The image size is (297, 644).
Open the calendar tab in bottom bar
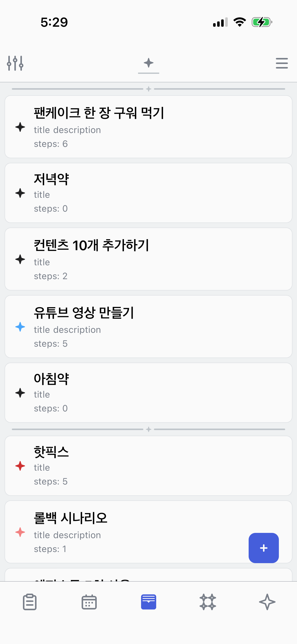point(89,602)
